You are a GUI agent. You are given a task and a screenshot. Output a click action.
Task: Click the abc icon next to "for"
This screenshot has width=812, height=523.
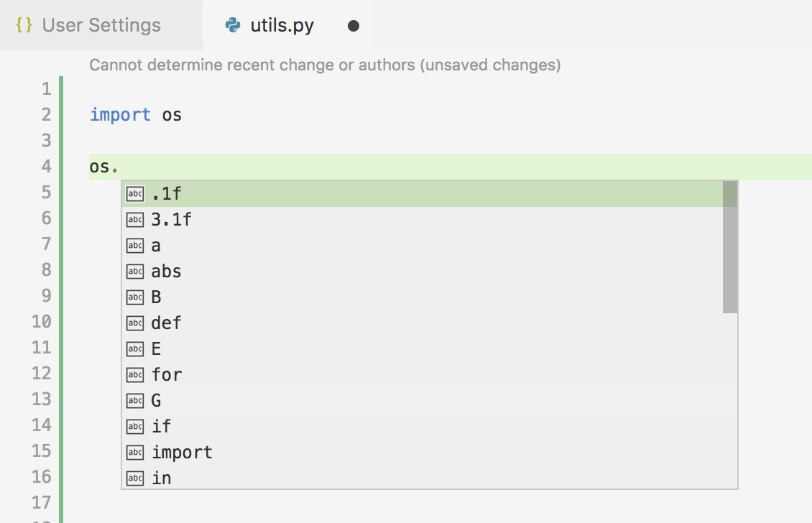(x=134, y=374)
